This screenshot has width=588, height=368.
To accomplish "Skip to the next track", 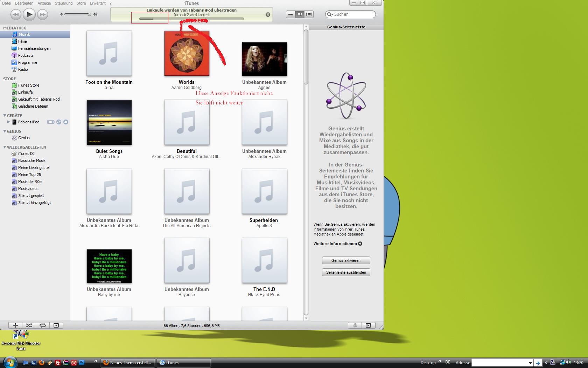I will point(43,14).
